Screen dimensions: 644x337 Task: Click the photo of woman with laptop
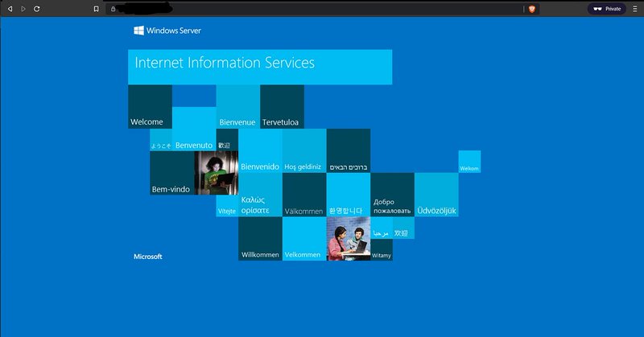click(x=216, y=173)
